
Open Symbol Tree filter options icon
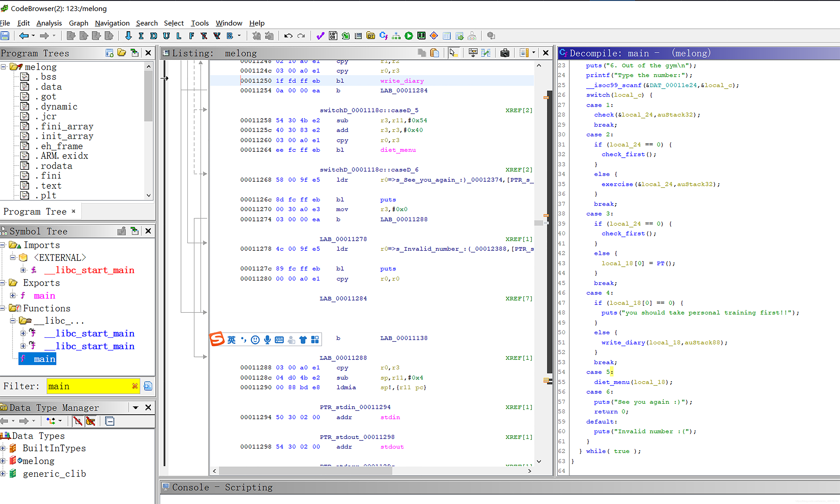(148, 386)
